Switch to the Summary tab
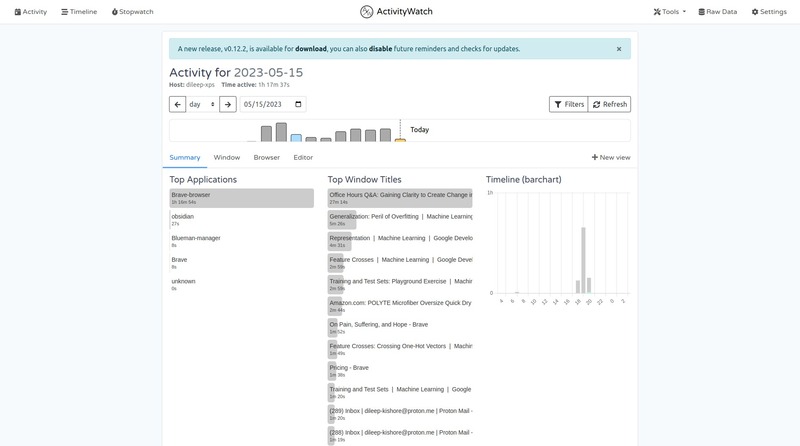 click(x=185, y=158)
